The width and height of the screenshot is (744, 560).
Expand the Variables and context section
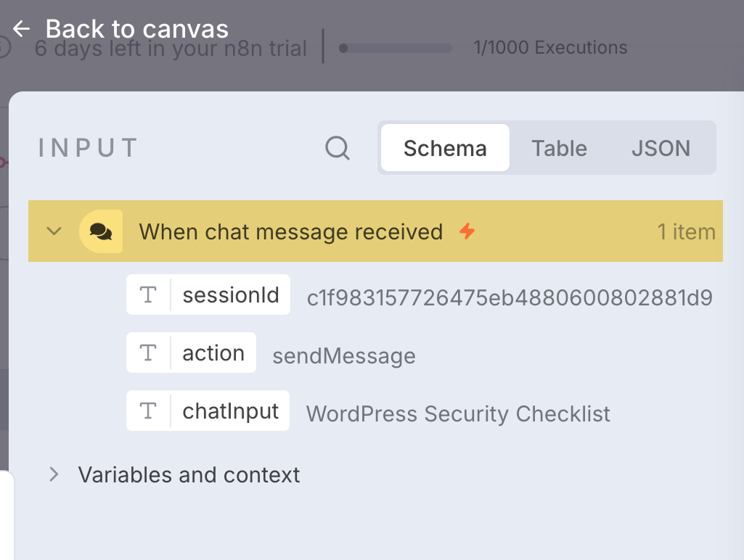point(54,475)
